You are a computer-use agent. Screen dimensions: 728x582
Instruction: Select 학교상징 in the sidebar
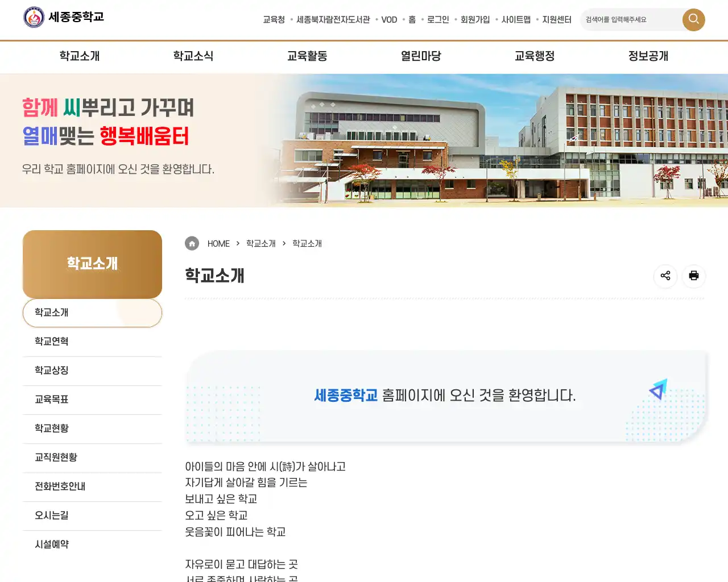92,371
